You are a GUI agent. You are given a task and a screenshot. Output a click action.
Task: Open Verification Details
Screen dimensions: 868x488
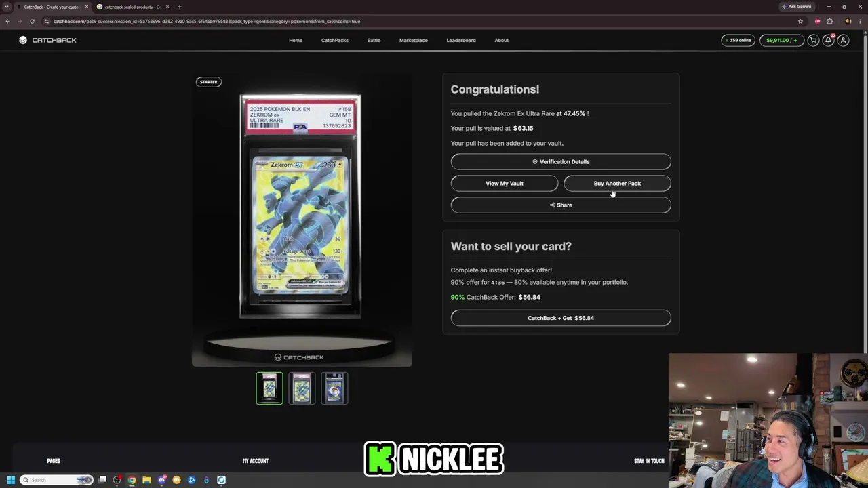561,161
